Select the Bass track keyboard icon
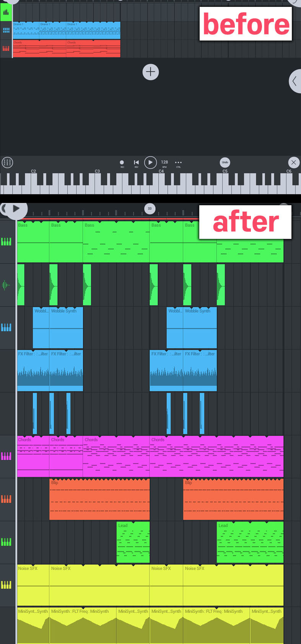 point(6,242)
